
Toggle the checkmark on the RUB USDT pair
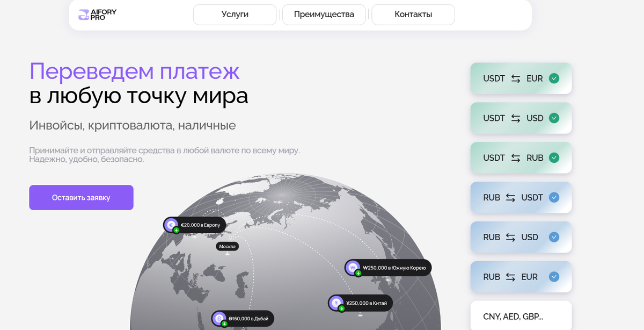click(553, 197)
